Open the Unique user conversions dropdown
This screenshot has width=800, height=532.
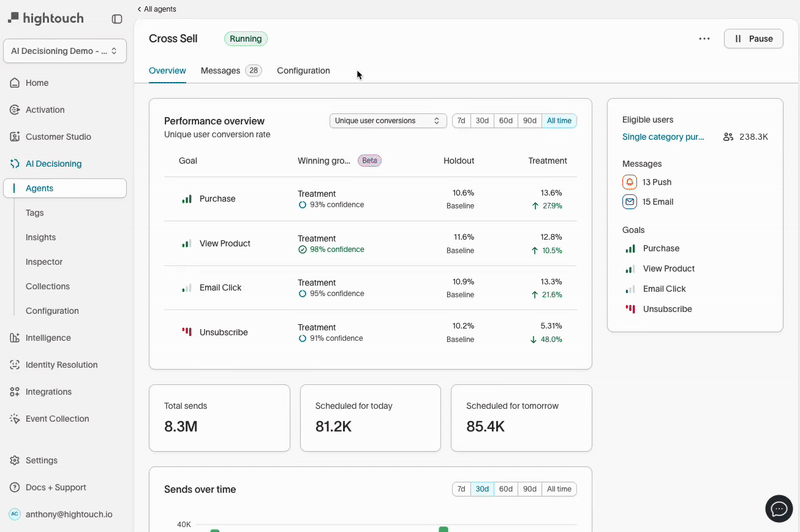click(x=388, y=121)
